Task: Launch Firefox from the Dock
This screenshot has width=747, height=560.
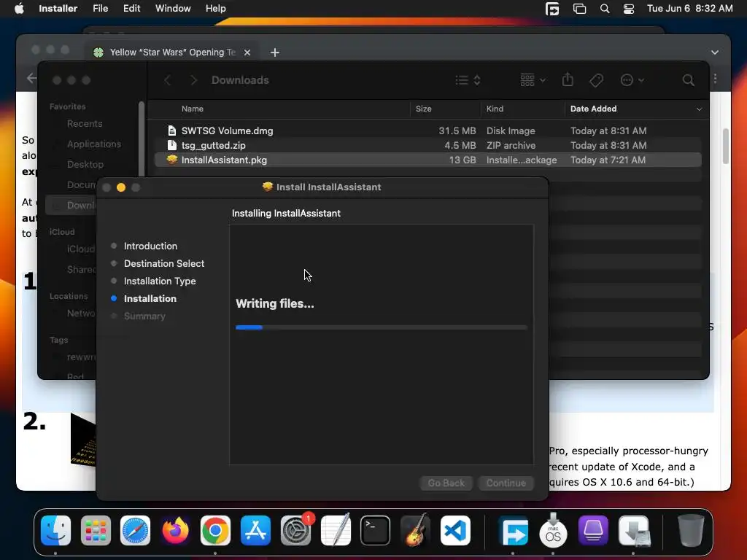Action: pyautogui.click(x=175, y=531)
